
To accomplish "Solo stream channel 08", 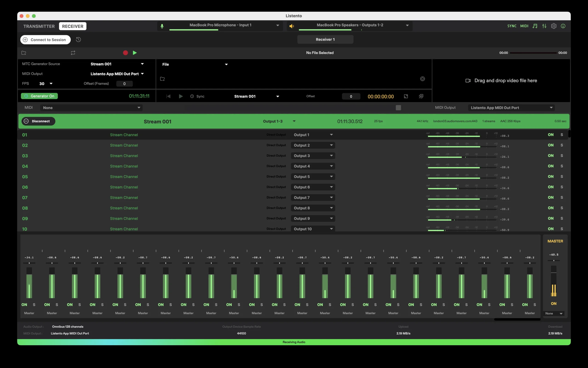I will tap(562, 208).
